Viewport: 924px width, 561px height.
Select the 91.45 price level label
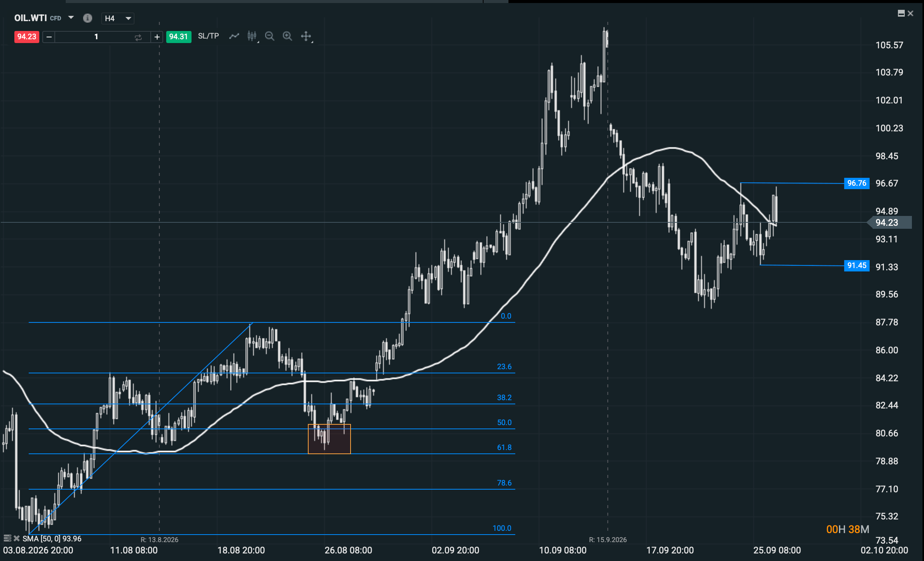856,266
